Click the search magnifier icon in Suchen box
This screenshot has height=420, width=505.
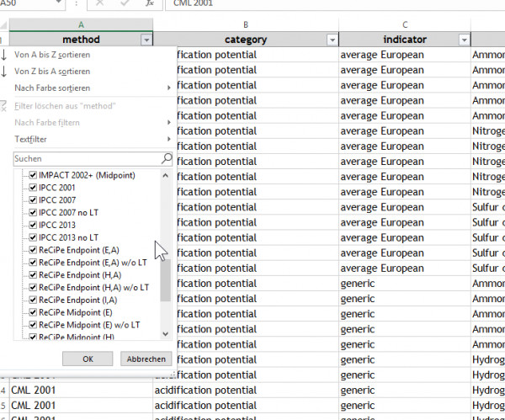pyautogui.click(x=166, y=158)
